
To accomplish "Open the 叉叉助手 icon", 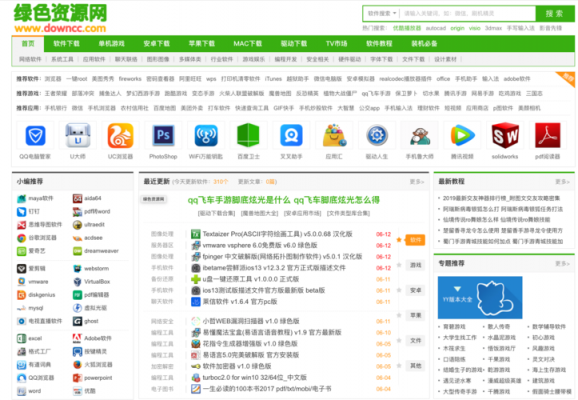I will coord(291,135).
